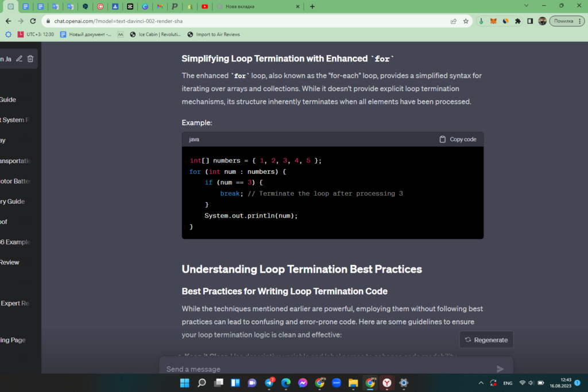Image resolution: width=588 pixels, height=392 pixels.
Task: Switch to the Canva tab
Action: [145, 6]
